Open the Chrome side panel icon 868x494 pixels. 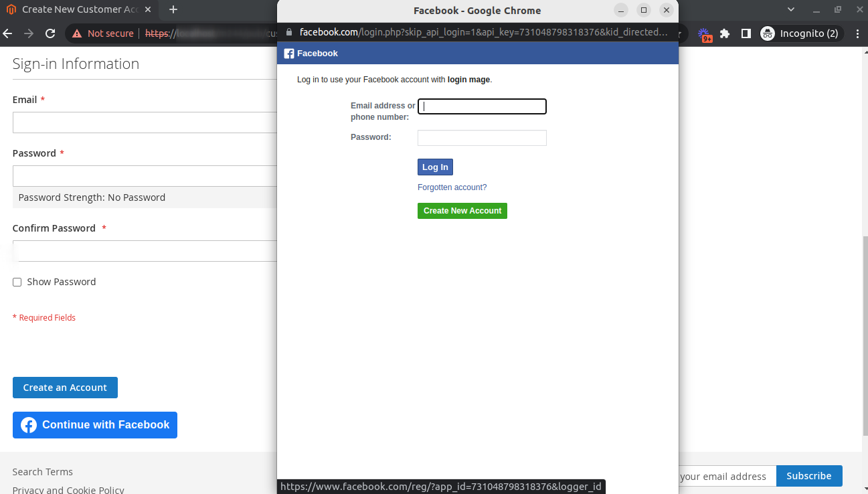click(x=746, y=33)
